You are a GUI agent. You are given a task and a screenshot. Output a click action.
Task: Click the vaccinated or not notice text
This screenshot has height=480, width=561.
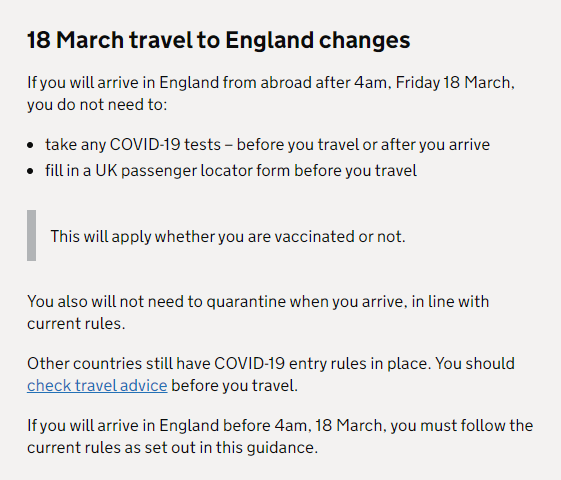tap(228, 237)
